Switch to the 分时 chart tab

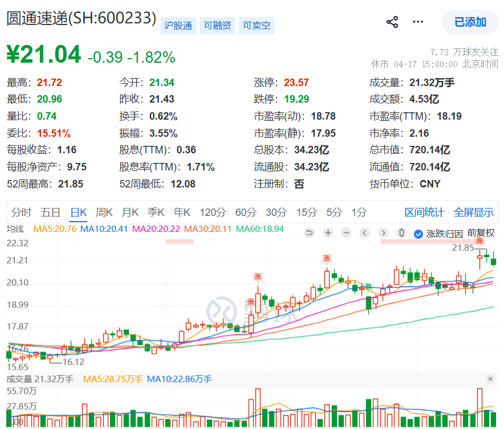[21, 213]
